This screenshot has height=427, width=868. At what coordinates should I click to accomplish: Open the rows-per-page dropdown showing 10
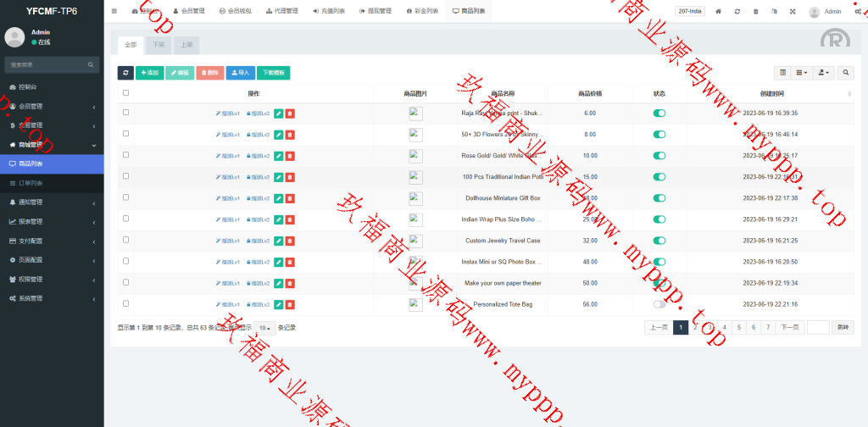[265, 327]
